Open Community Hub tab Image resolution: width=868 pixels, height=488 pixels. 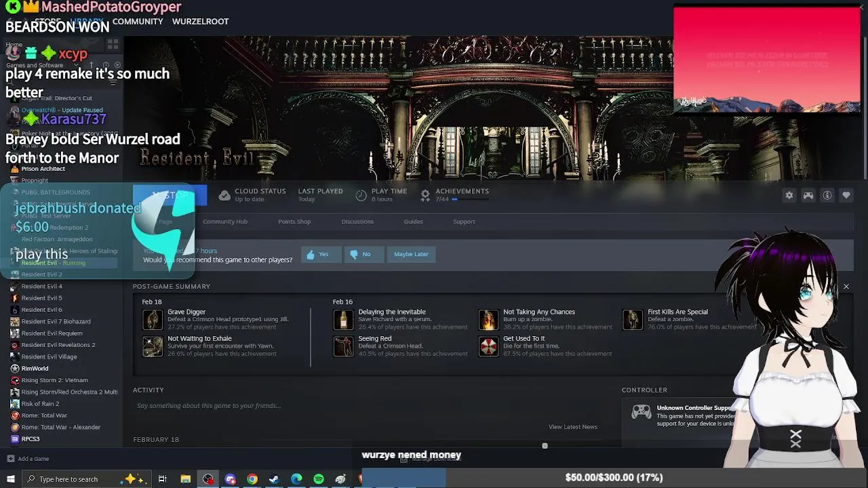[225, 222]
